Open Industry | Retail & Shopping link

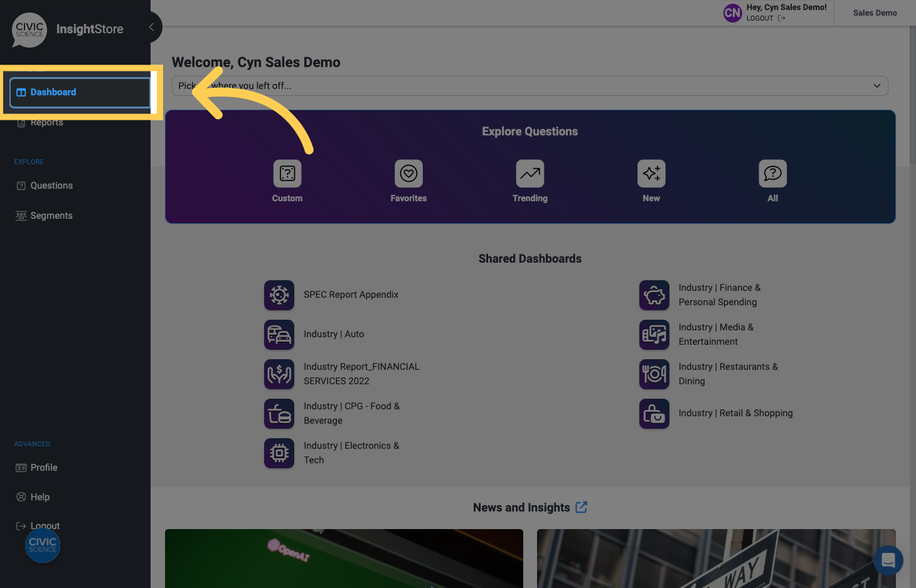click(x=736, y=413)
